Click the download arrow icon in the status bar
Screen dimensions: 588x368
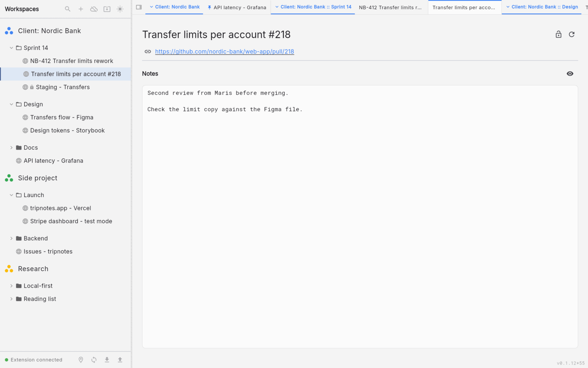pos(107,360)
